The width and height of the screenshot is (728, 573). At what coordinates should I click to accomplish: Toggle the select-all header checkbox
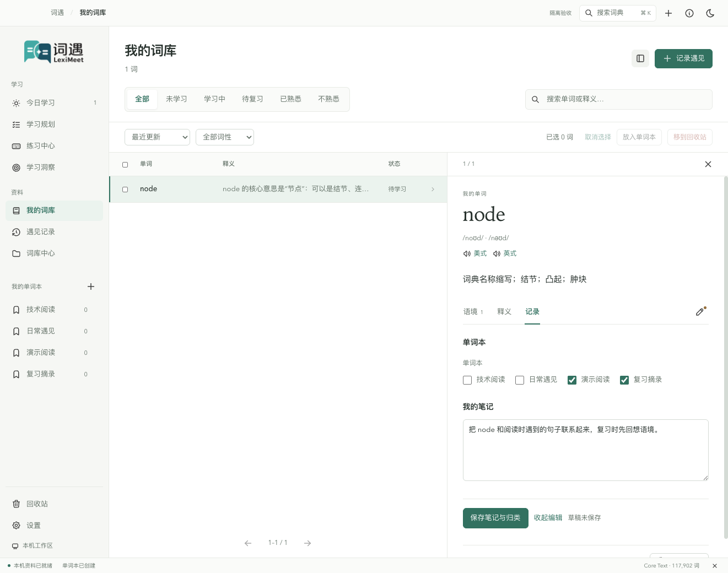tap(125, 165)
